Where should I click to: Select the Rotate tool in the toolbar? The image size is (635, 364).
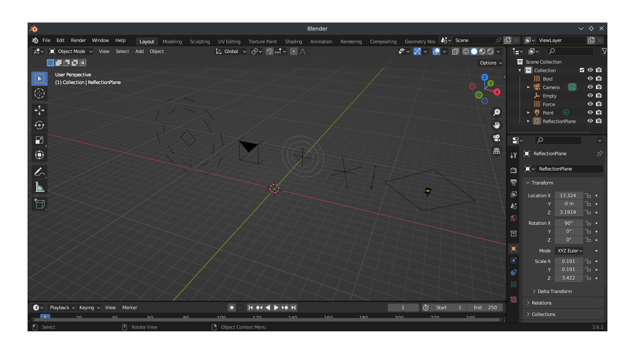tap(39, 125)
